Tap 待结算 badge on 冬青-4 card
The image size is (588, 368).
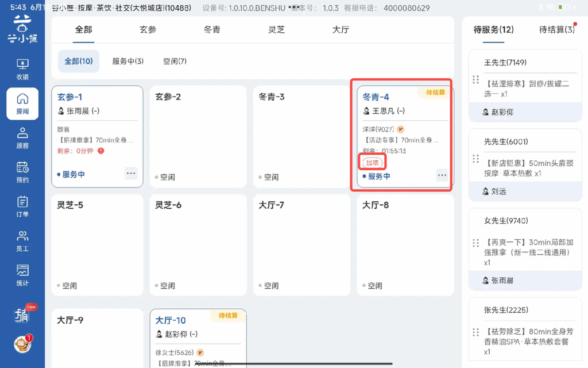click(435, 93)
